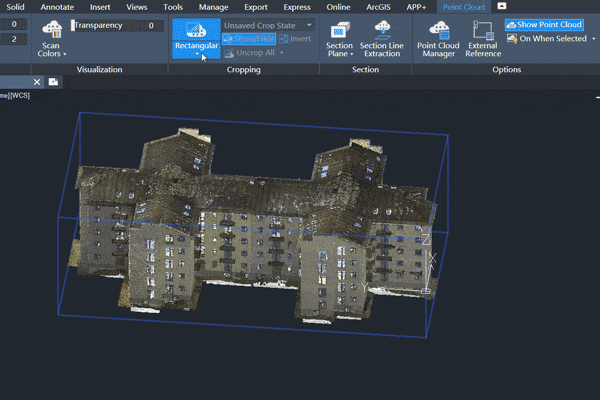The image size is (600, 400).
Task: Click the Section panel title
Action: click(365, 69)
